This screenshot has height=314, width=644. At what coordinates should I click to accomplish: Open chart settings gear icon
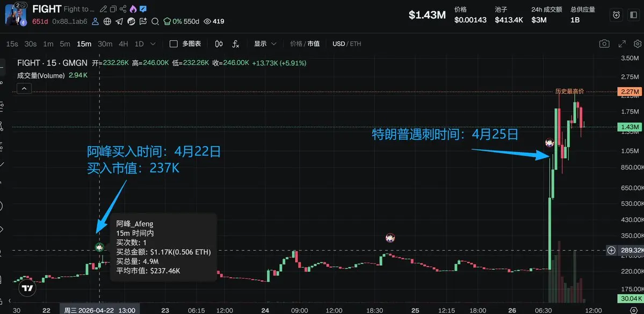(x=638, y=44)
